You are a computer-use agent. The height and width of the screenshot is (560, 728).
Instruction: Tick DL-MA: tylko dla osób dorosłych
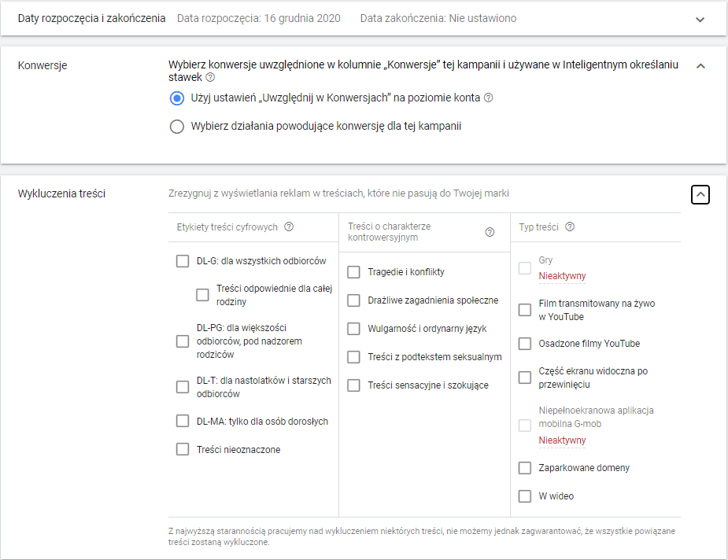coord(183,421)
